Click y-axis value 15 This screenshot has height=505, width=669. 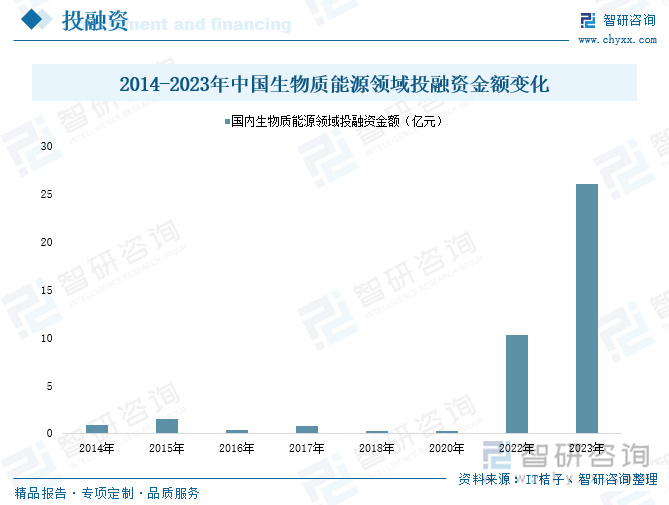click(x=47, y=290)
